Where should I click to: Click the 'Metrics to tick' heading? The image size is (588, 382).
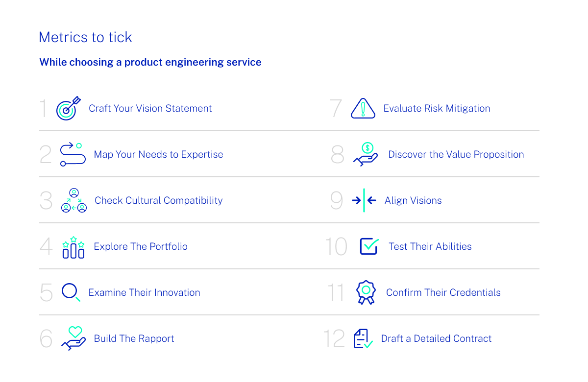click(x=85, y=37)
